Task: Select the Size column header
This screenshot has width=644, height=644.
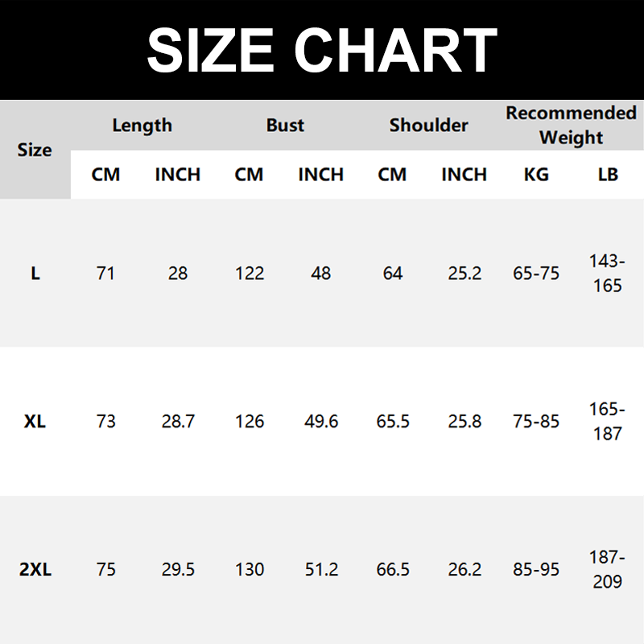Action: (35, 150)
